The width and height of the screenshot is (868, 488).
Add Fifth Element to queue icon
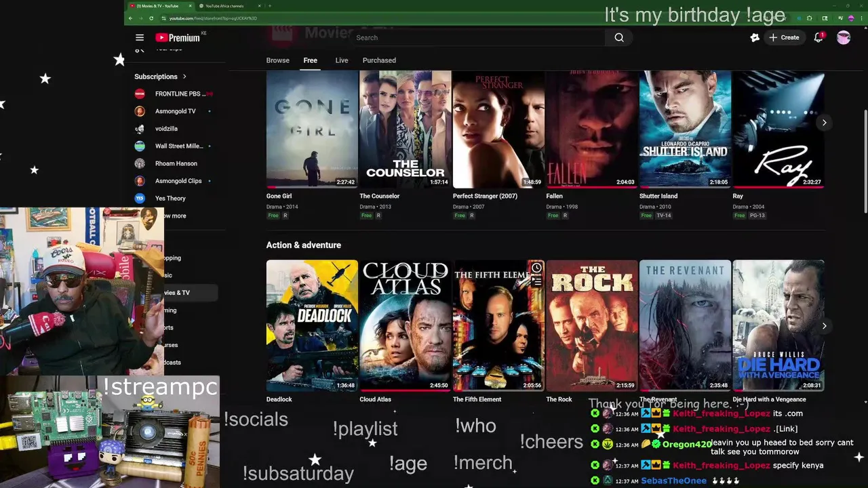click(536, 281)
